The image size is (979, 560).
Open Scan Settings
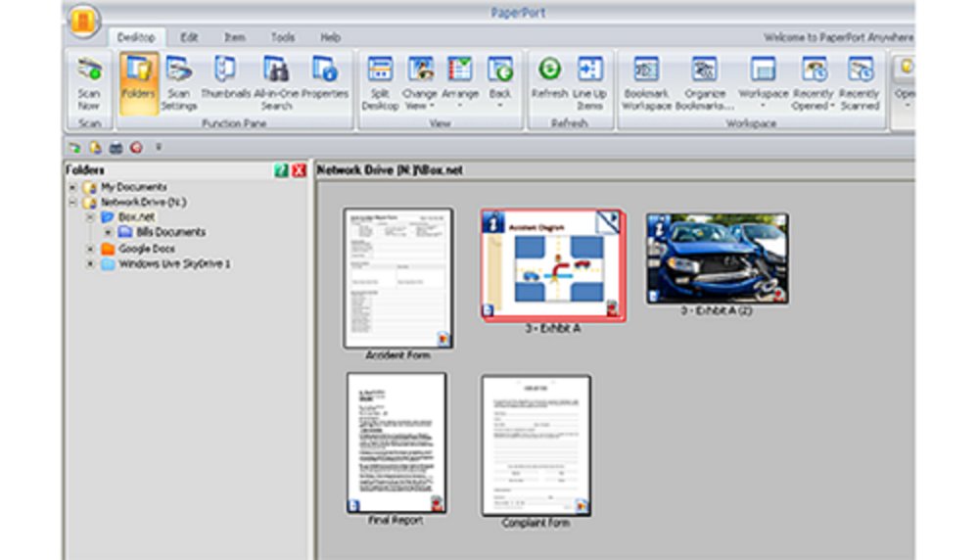[178, 83]
